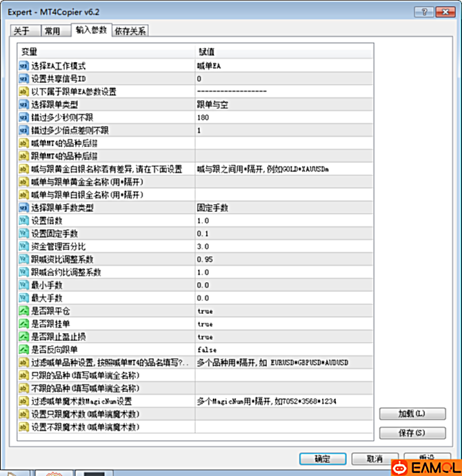Click the icon beside 设置倍数
462x476 pixels.
pyautogui.click(x=24, y=221)
